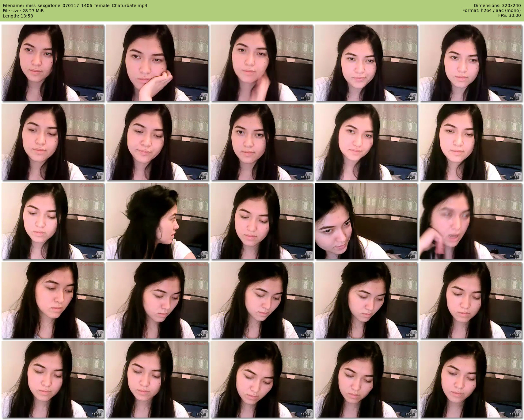
Task: Open the thumbnail marked 01:35
Action: (x=262, y=63)
